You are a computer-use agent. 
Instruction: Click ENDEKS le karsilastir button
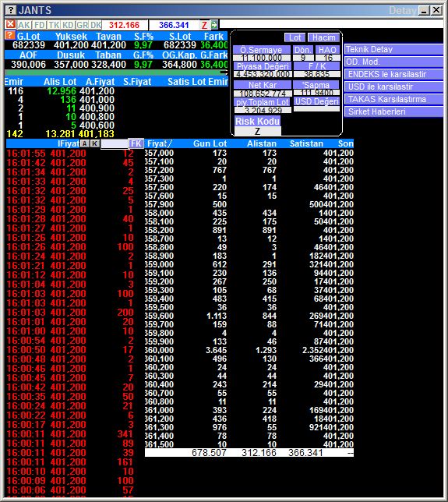pos(393,74)
